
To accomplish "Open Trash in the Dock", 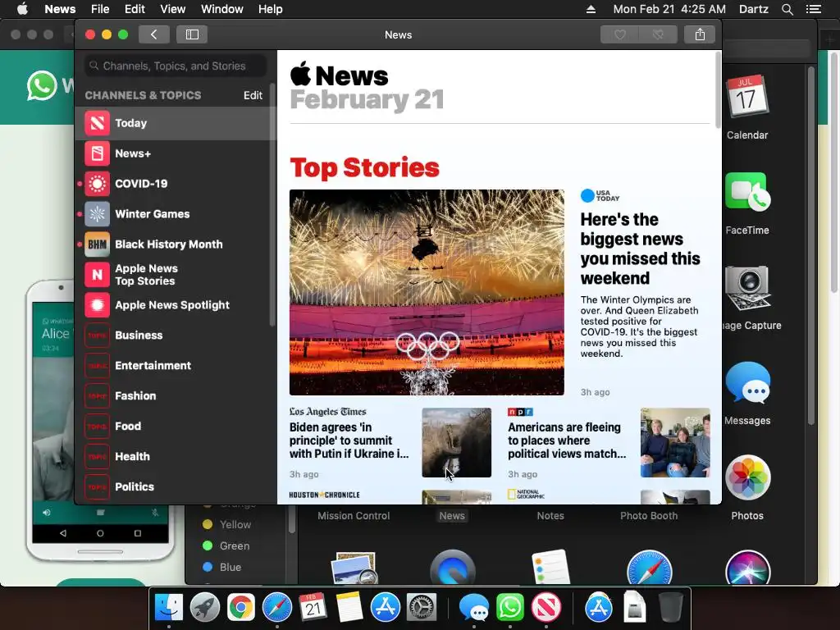I will coord(670,608).
